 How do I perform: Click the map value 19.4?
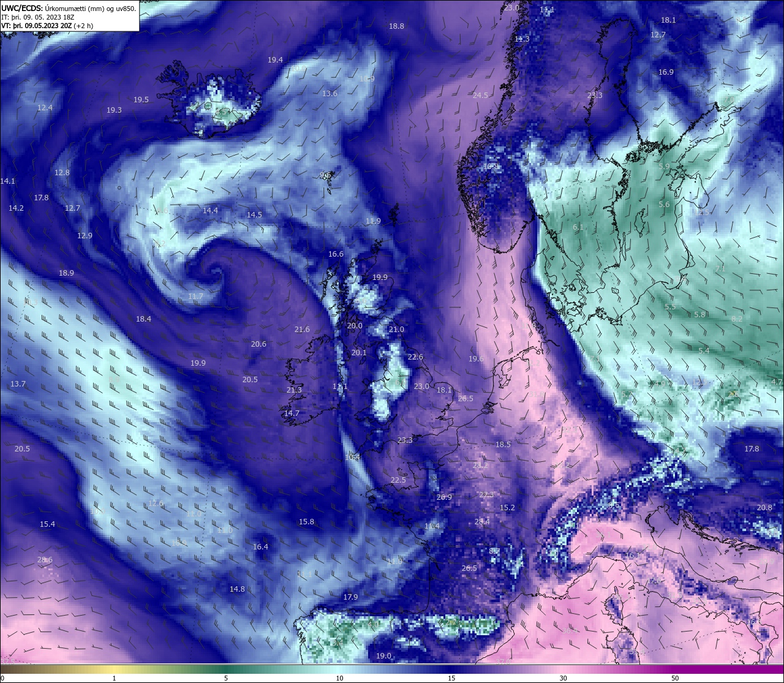275,60
